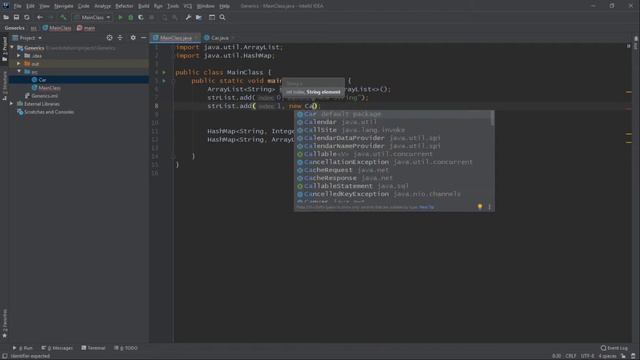Run MainClass with the green play icon
This screenshot has height=360, width=640.
tap(120, 18)
